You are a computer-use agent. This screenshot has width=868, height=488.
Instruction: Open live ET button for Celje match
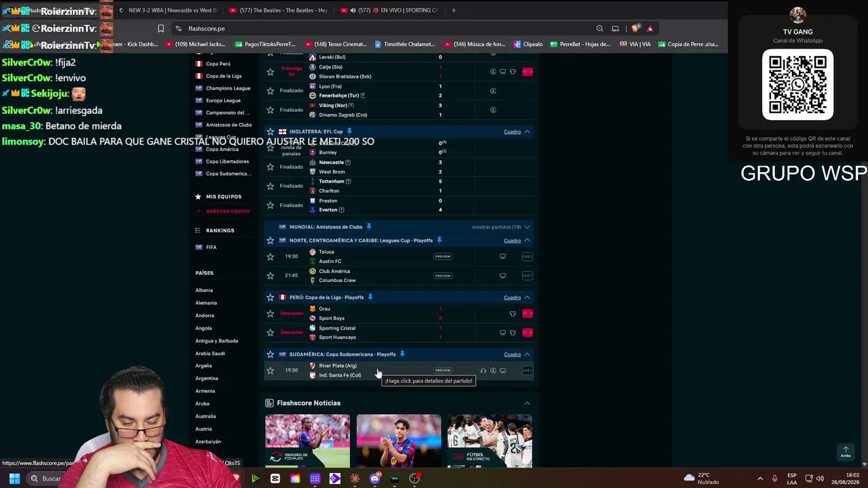point(528,72)
